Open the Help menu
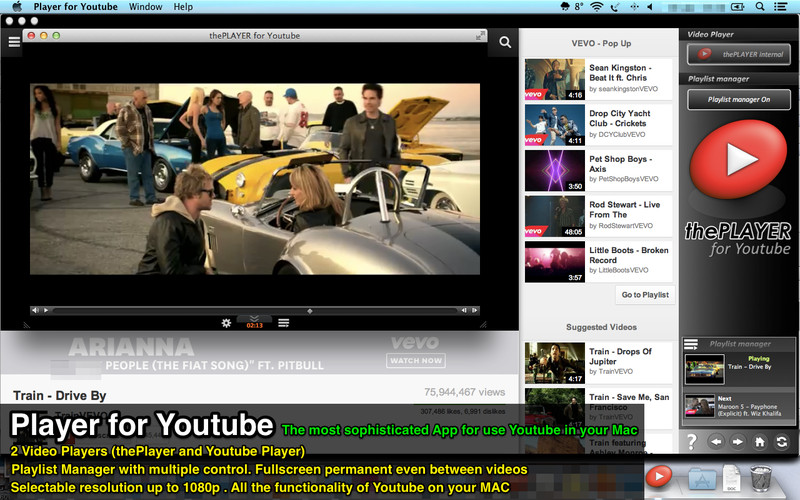Viewport: 800px width, 500px height. [183, 7]
